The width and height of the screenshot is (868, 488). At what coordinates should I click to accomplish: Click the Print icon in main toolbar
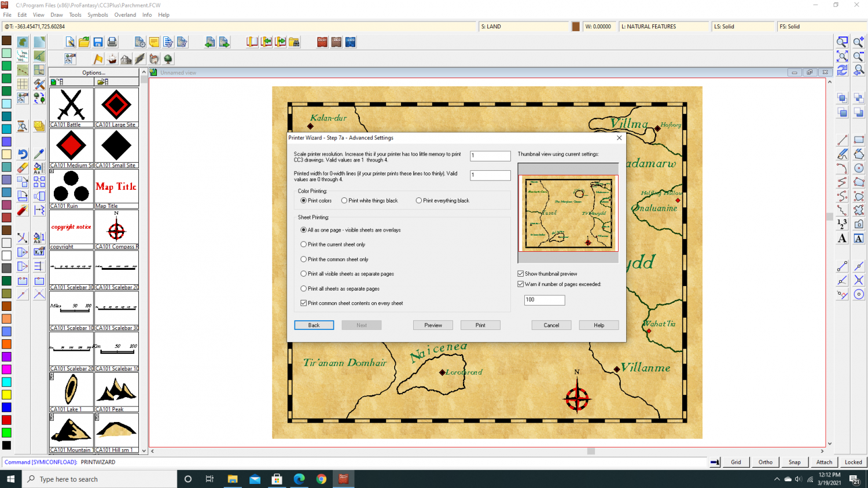[x=112, y=42]
